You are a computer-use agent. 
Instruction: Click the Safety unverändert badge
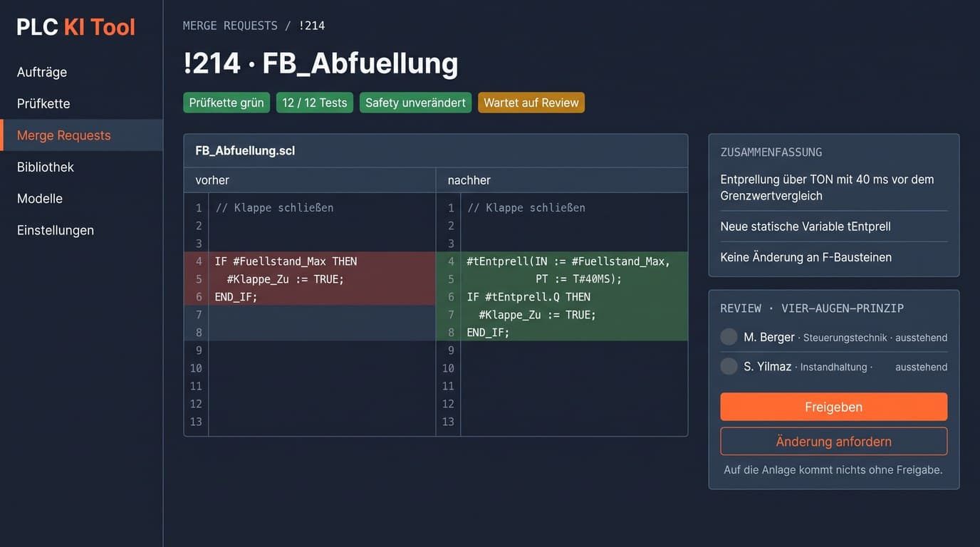click(415, 103)
